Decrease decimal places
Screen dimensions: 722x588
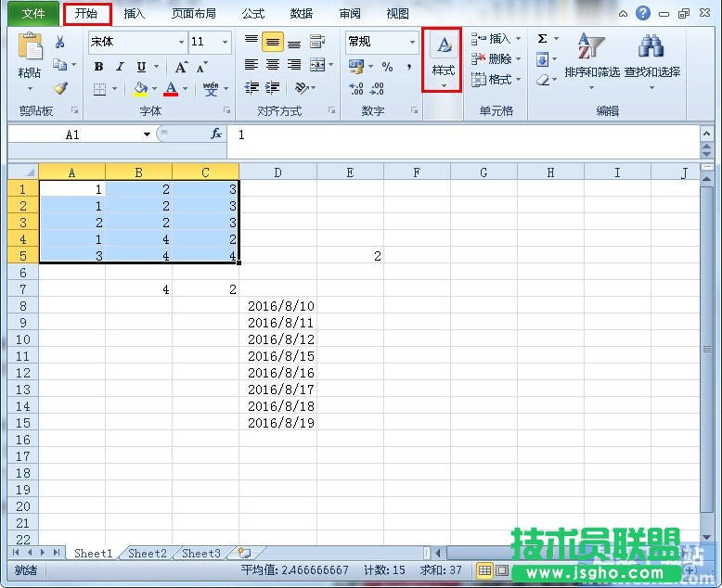pos(377,88)
